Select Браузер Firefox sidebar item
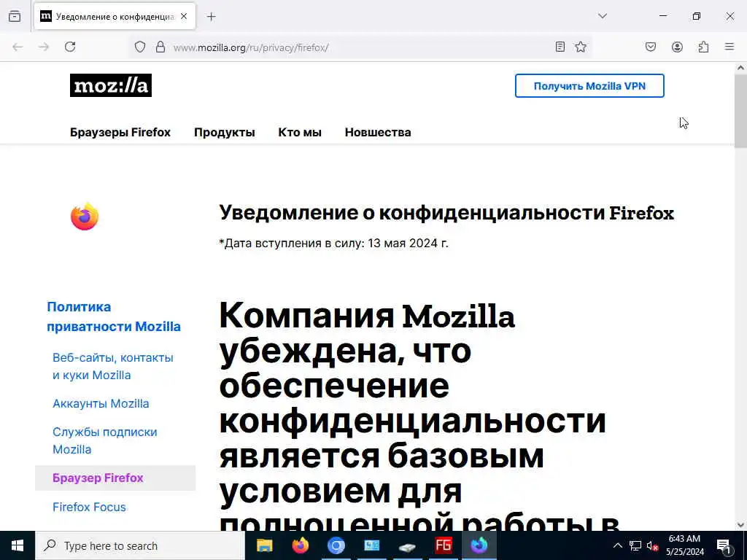This screenshot has width=747, height=560. tap(115, 478)
